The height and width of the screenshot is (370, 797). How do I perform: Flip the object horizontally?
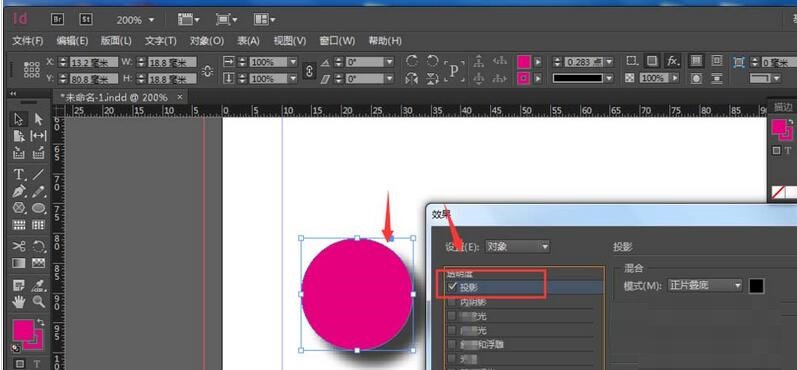(x=412, y=79)
